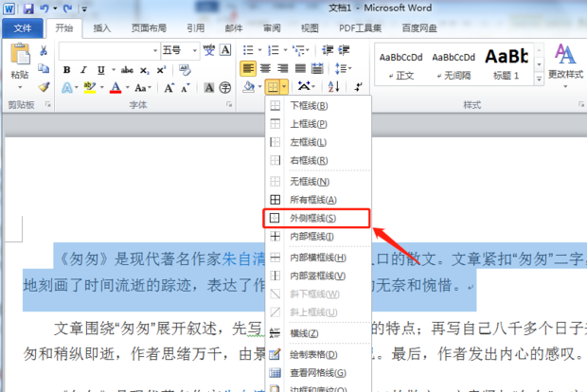Click the format painter brush icon

click(44, 87)
